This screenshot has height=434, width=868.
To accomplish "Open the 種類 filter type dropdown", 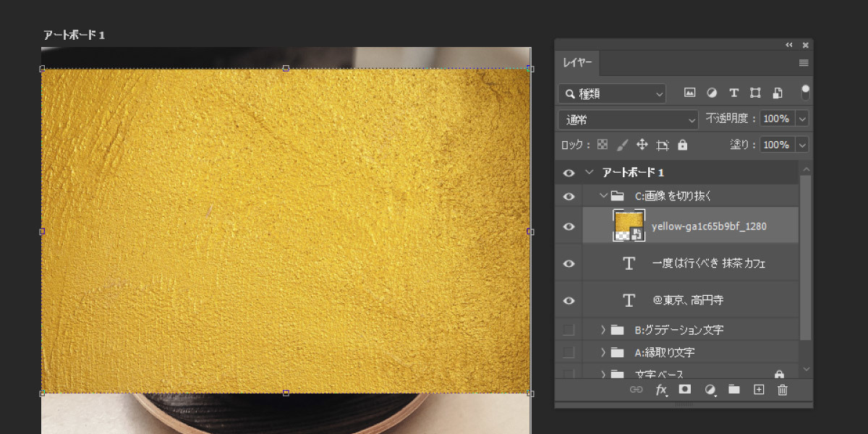I will tap(612, 93).
